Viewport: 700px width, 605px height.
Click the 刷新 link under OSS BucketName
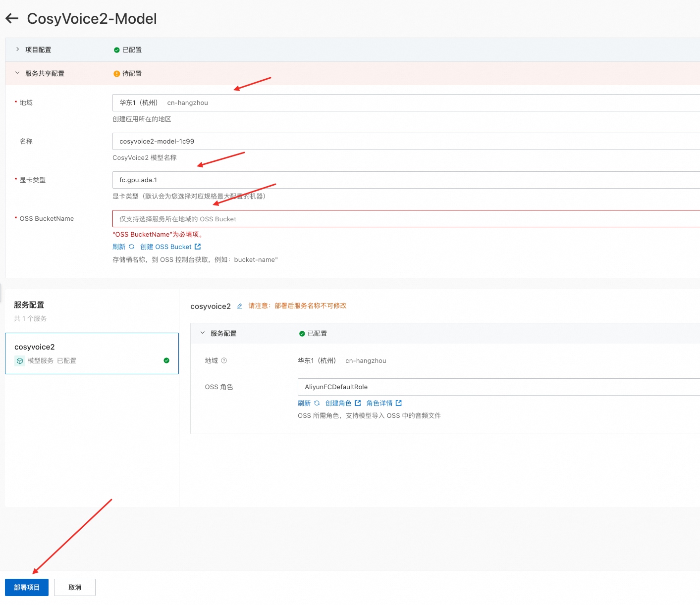[x=119, y=247]
